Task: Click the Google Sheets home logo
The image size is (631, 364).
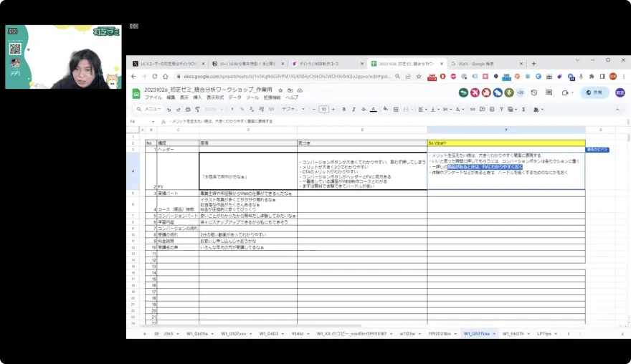Action: click(x=136, y=94)
